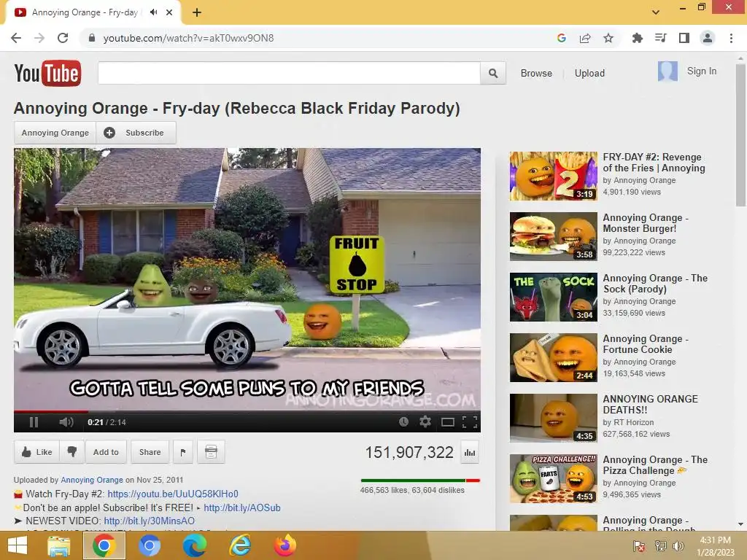Open File Explorer from taskbar
The height and width of the screenshot is (560, 747).
point(58,545)
